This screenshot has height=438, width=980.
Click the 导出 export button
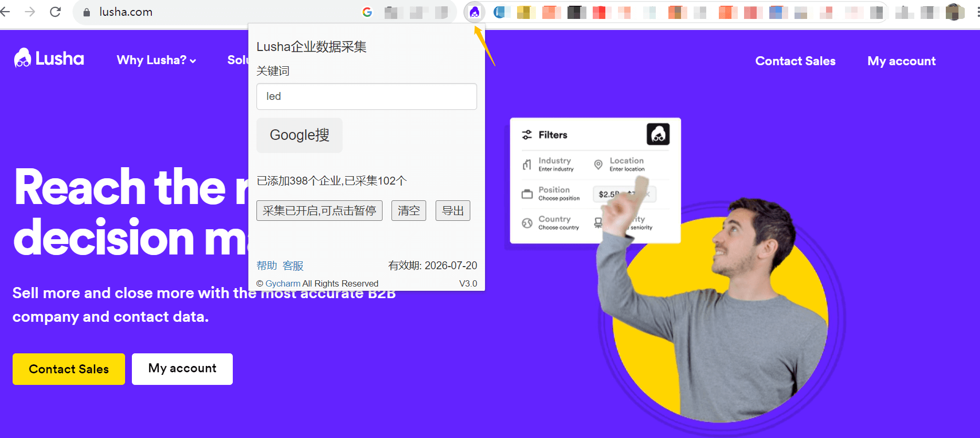(x=453, y=211)
